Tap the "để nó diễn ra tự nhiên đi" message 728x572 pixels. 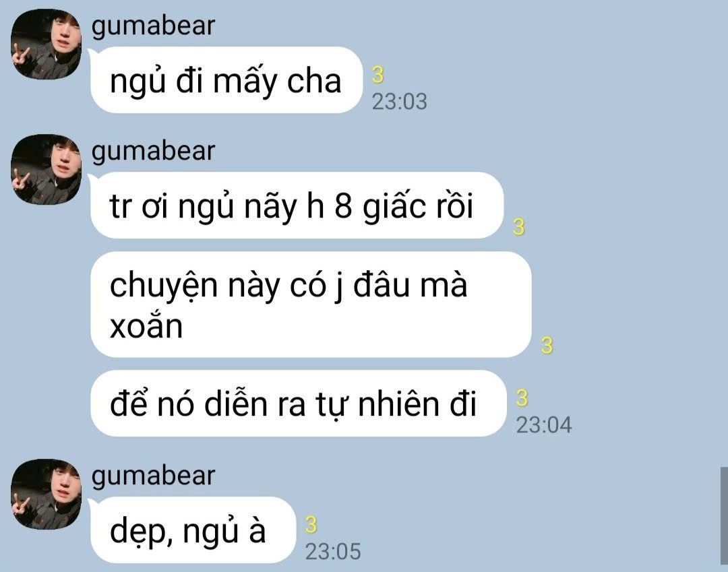coord(299,403)
